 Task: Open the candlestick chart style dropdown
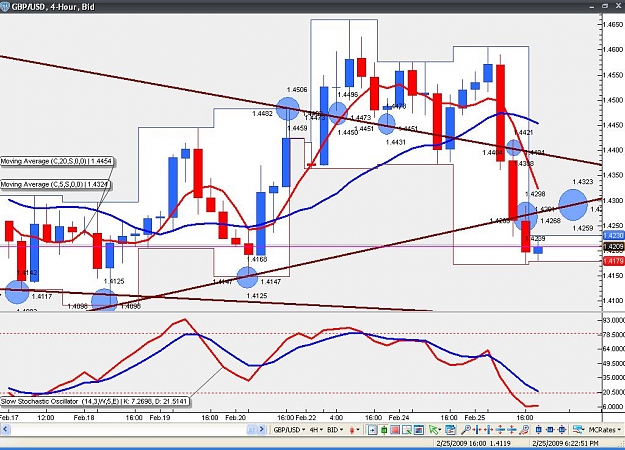(x=354, y=430)
